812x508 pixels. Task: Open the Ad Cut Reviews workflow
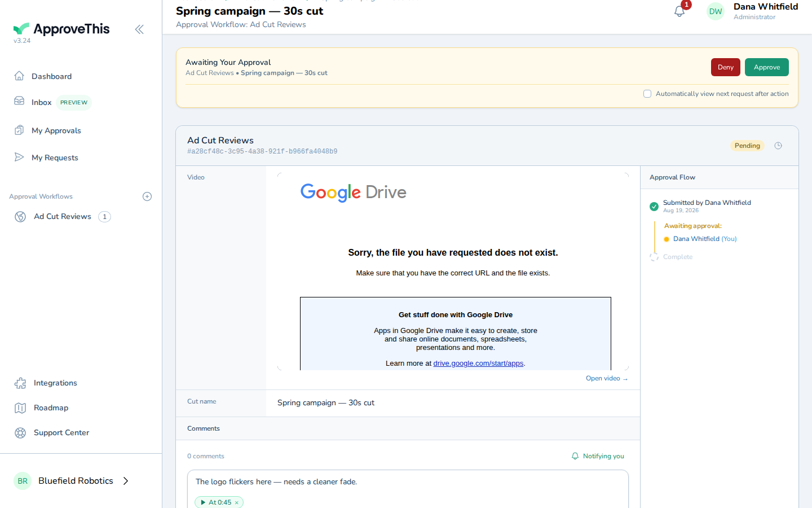tap(63, 216)
